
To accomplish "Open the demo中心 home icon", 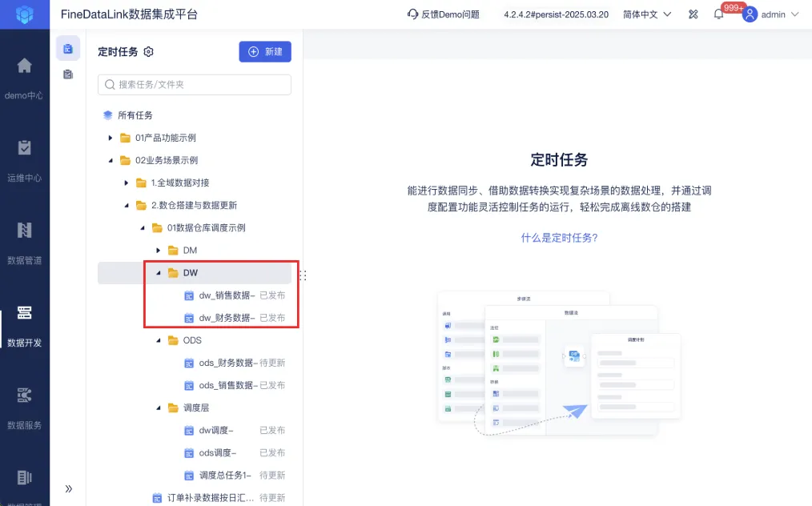I will 24,66.
